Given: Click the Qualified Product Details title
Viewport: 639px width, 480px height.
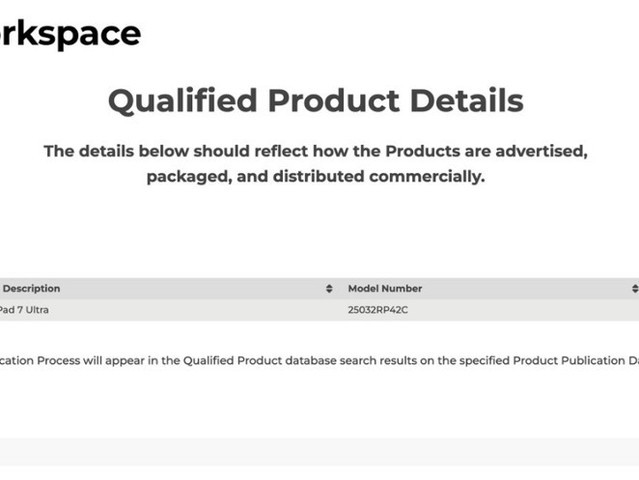Looking at the screenshot, I should [x=316, y=101].
